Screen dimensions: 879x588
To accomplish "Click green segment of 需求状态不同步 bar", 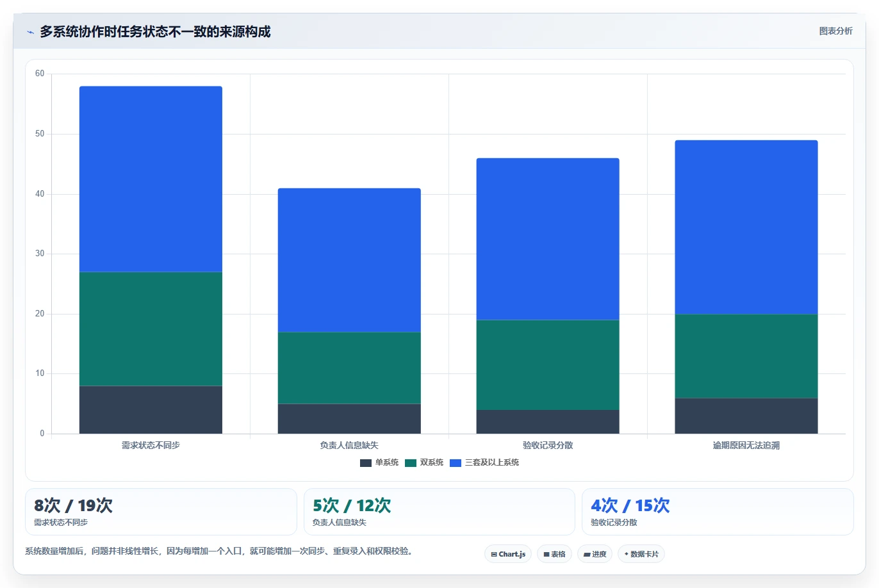I will 151,329.
